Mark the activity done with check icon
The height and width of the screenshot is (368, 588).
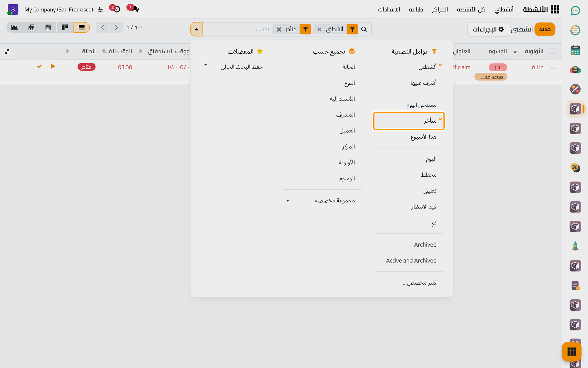(x=39, y=66)
